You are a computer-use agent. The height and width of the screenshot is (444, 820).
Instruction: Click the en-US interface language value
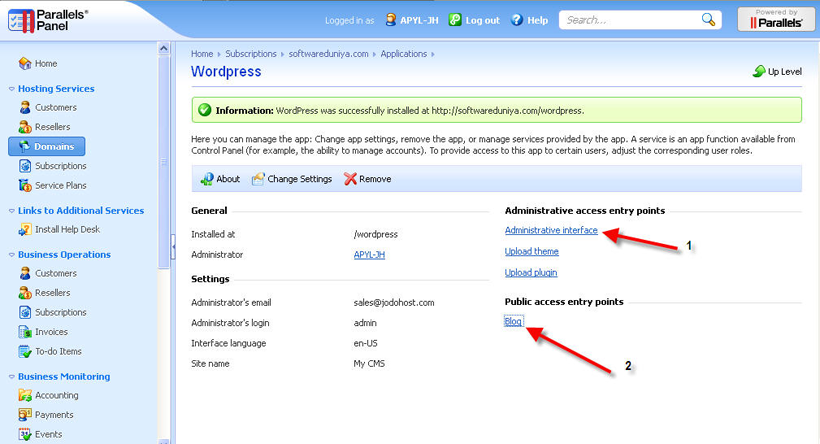click(x=366, y=343)
